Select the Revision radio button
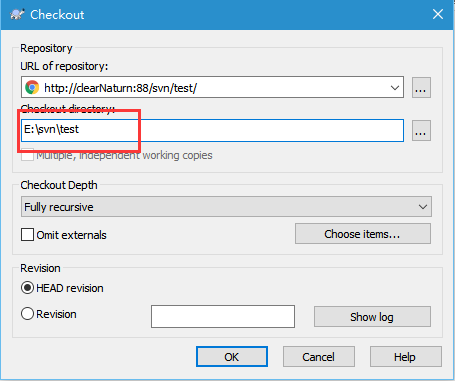 click(x=27, y=314)
